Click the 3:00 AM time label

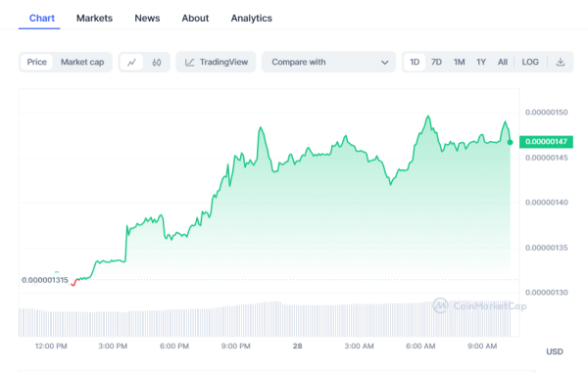[x=359, y=346]
